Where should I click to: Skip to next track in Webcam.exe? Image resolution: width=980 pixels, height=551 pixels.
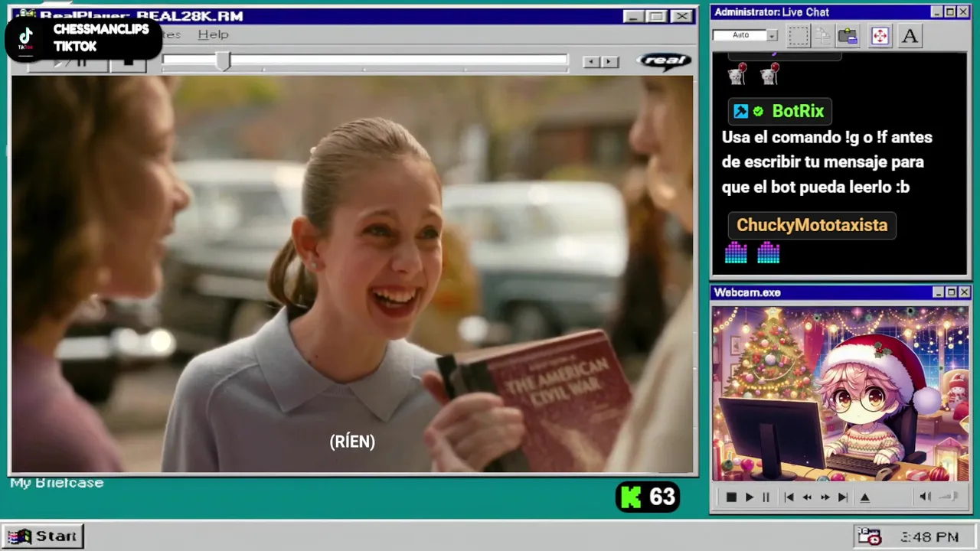tap(843, 497)
